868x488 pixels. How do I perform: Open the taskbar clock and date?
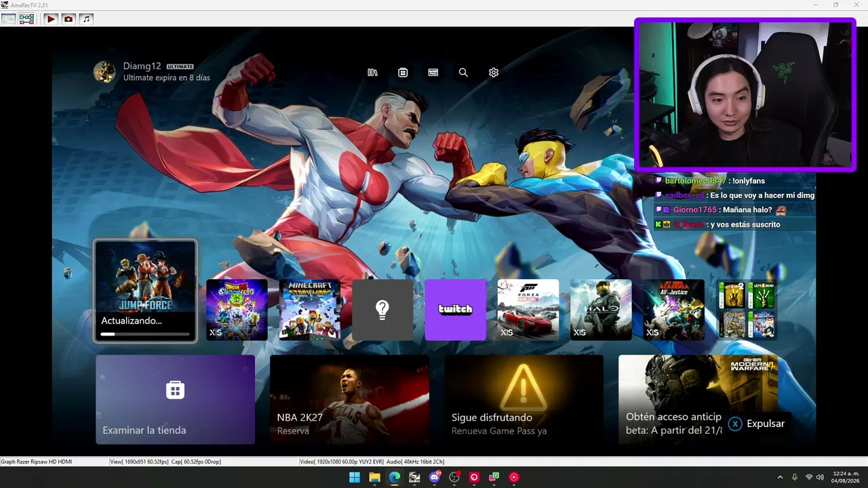846,477
